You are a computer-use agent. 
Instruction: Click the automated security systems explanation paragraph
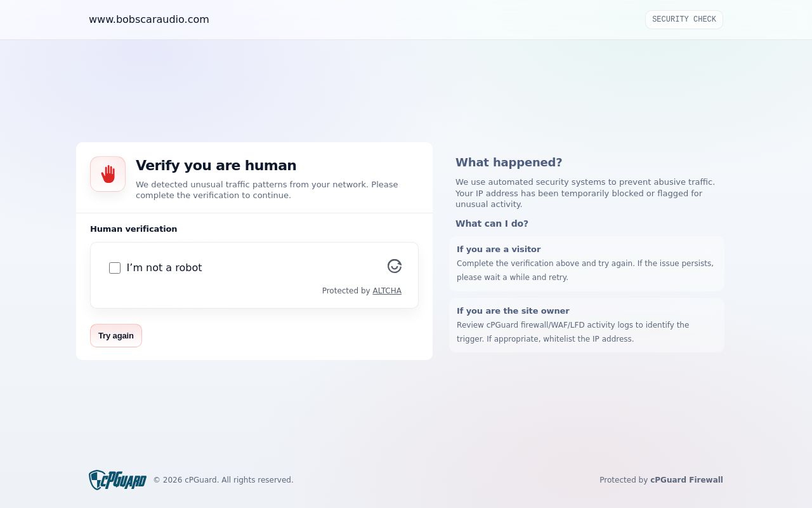585,193
